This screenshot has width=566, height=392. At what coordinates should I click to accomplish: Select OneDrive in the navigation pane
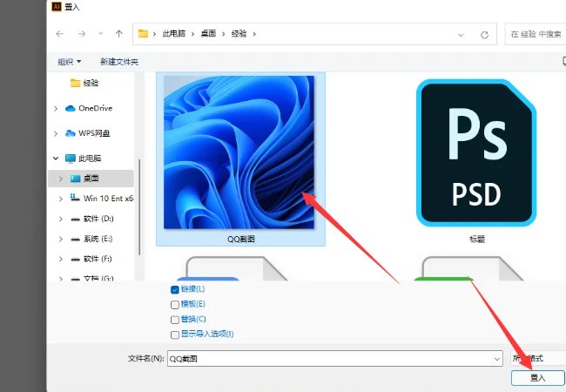89,108
